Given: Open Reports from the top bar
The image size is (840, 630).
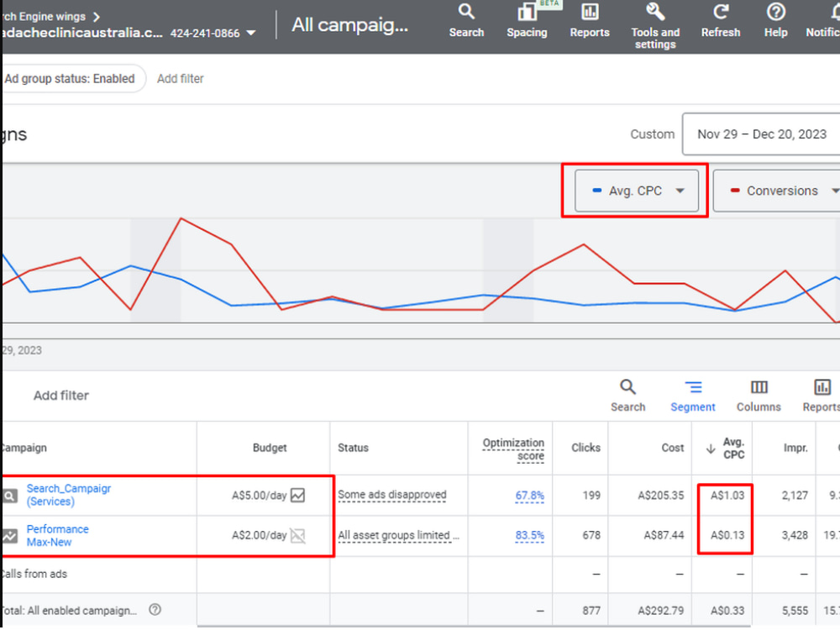Looking at the screenshot, I should coord(590,20).
